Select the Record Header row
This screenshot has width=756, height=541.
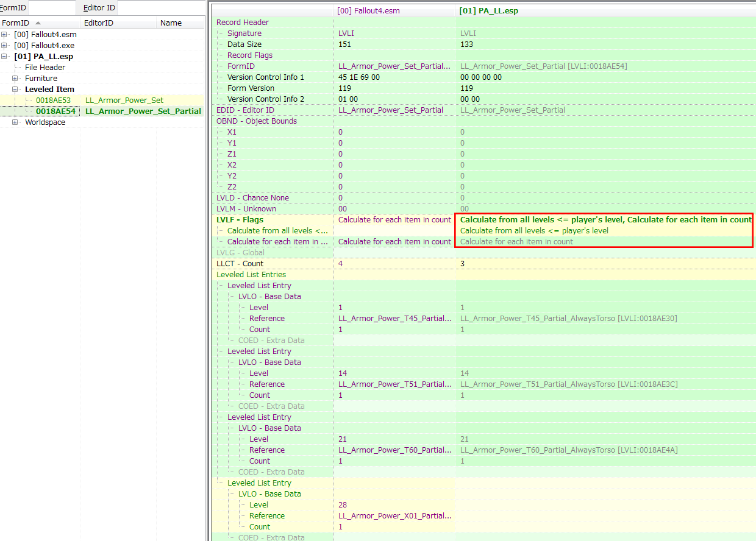click(243, 22)
